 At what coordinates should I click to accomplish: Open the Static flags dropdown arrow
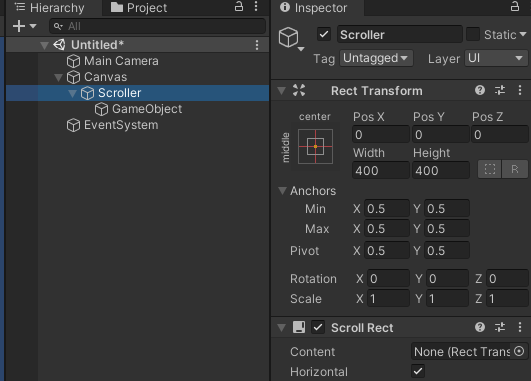coord(523,34)
